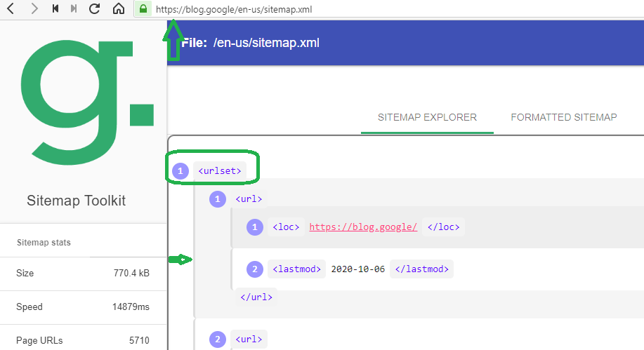Select the Size value 770.4 kB

point(131,274)
